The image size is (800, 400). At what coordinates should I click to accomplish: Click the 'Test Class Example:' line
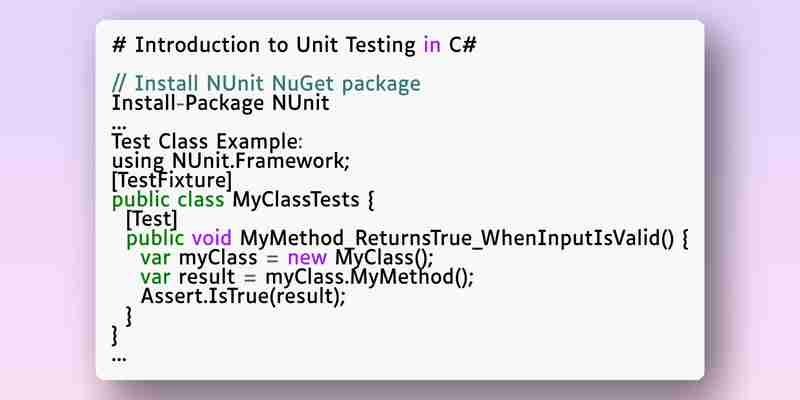point(208,141)
